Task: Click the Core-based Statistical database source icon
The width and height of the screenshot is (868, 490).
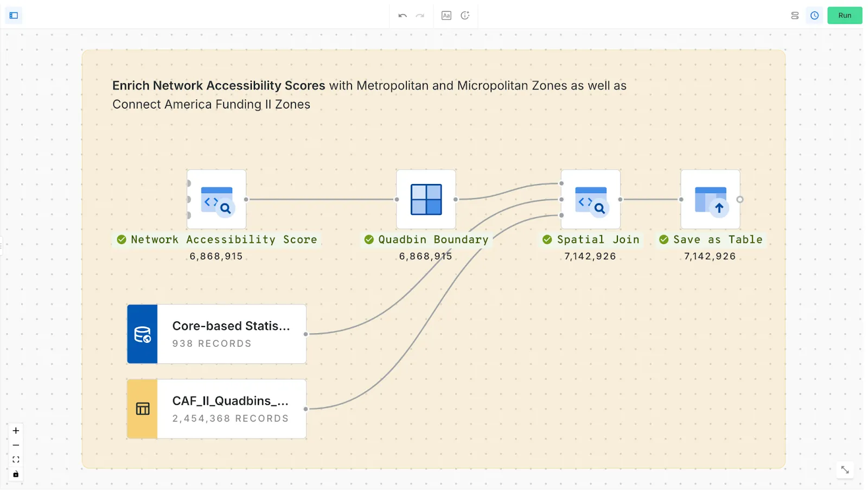Action: pyautogui.click(x=142, y=334)
